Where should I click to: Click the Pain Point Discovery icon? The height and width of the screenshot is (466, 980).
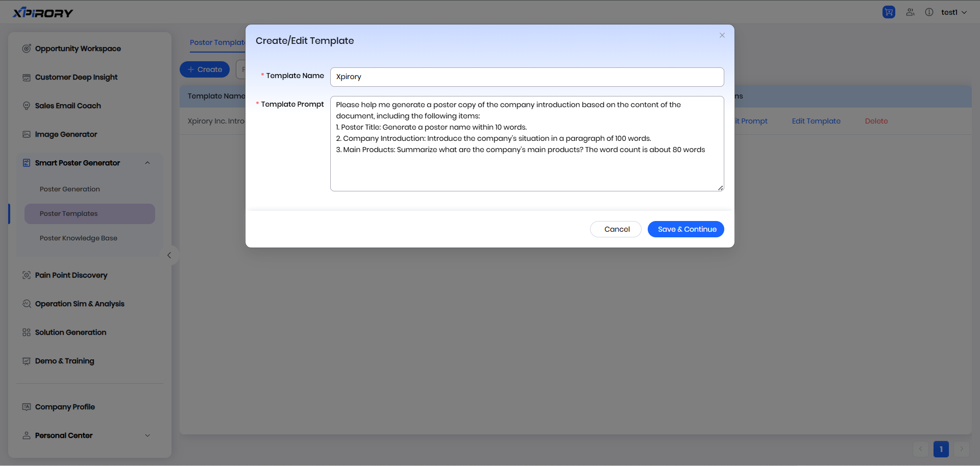tap(27, 275)
